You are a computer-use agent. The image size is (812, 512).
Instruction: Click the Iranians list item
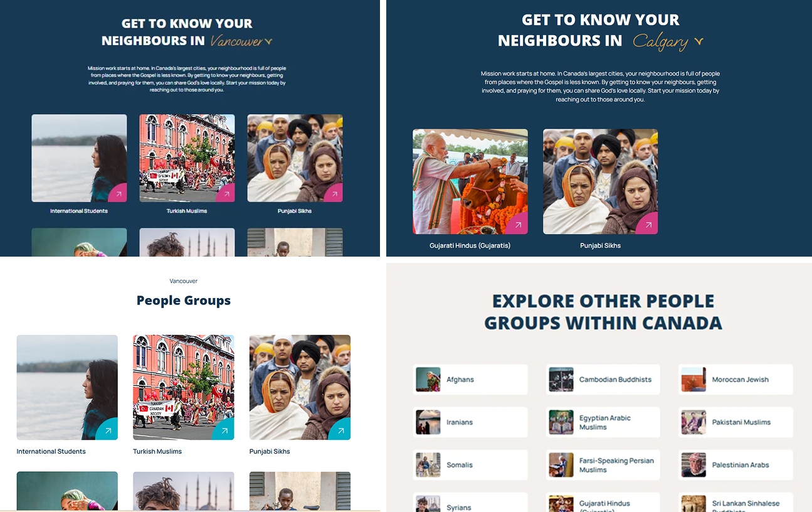[x=470, y=422]
